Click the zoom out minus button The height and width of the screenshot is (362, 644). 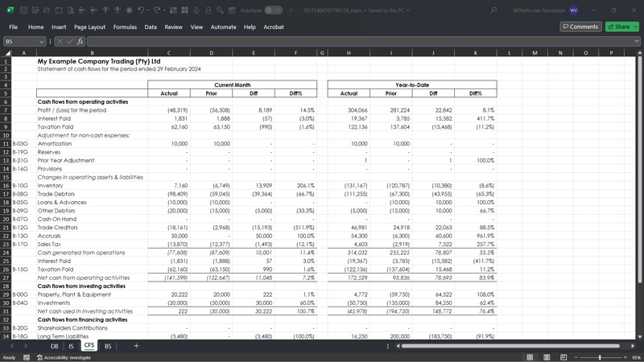[x=576, y=357]
